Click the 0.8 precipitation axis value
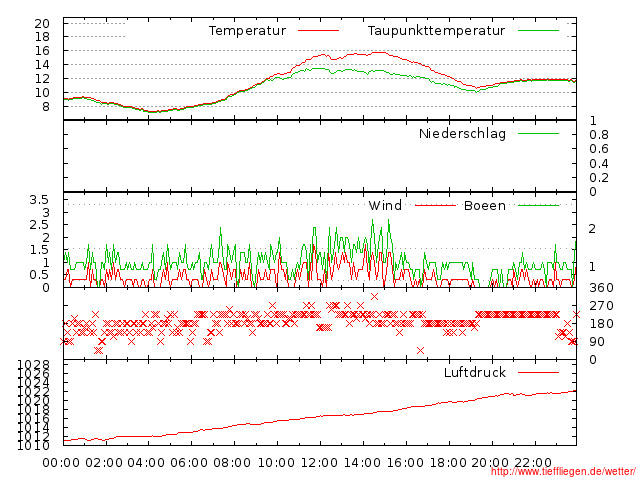Image resolution: width=640 pixels, height=480 pixels. [599, 135]
